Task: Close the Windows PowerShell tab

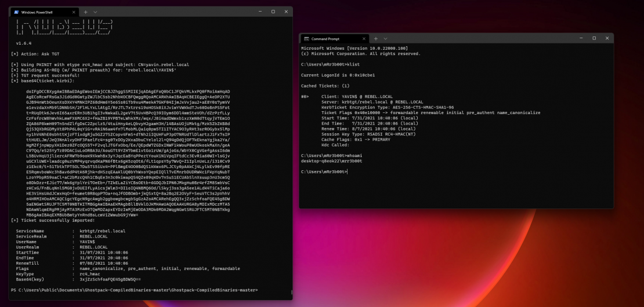Action: pos(74,12)
